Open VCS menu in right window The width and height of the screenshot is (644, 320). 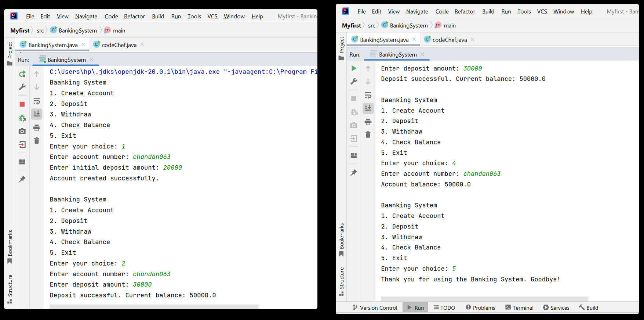(x=542, y=11)
